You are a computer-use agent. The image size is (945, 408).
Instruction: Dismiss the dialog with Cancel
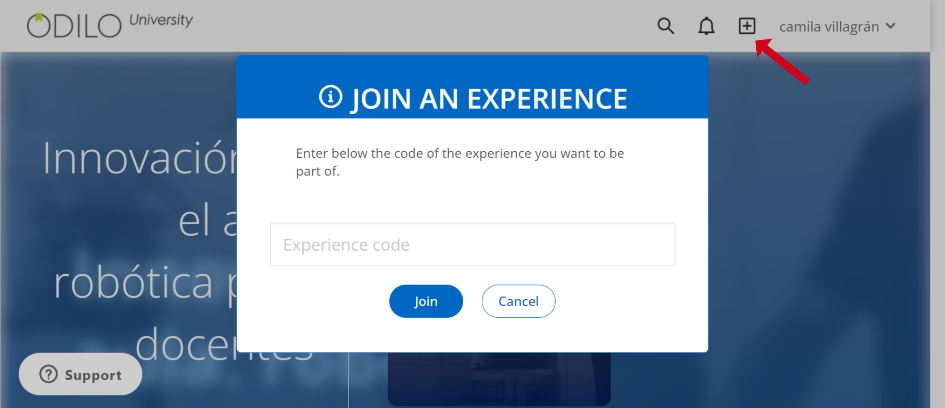[518, 301]
